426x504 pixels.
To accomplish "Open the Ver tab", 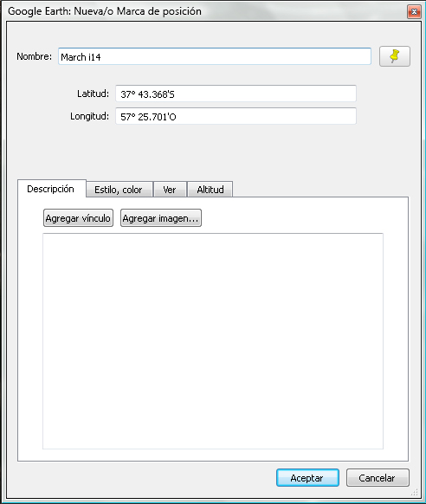I will 170,190.
